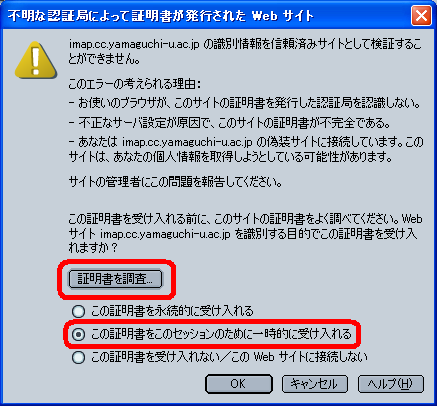Viewport: 437px width, 406px height.
Task: Click the label text この証明書を永続的に受け入れる
Action: tap(172, 311)
